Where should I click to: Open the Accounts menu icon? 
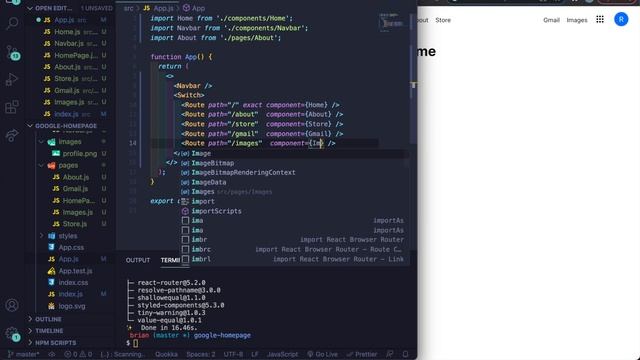coord(12,305)
